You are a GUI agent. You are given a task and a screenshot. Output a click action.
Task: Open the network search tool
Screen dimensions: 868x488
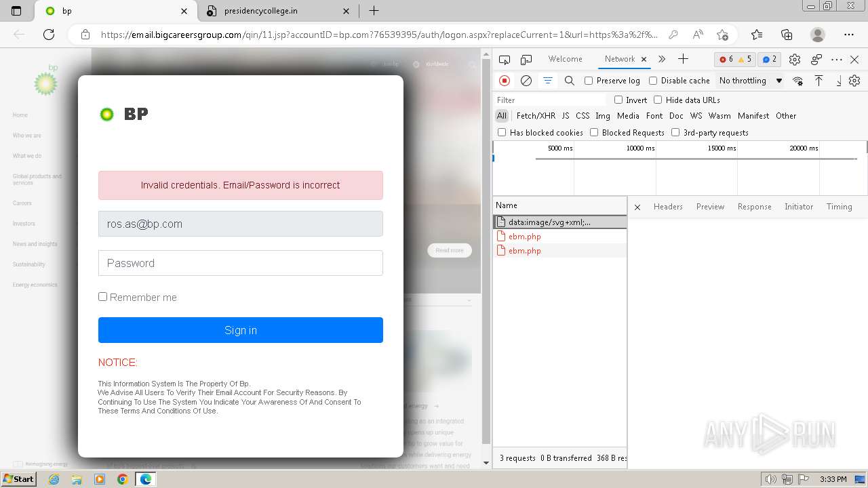click(570, 81)
